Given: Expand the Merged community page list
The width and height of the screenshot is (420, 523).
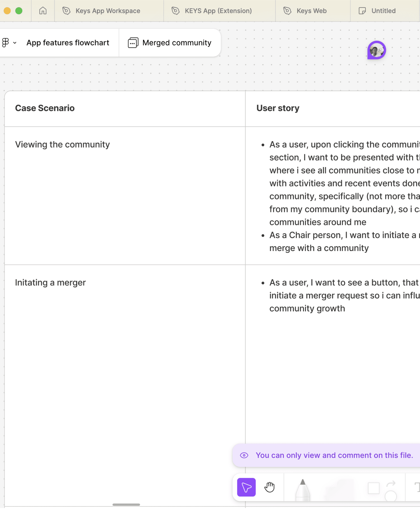Looking at the screenshot, I should click(177, 43).
